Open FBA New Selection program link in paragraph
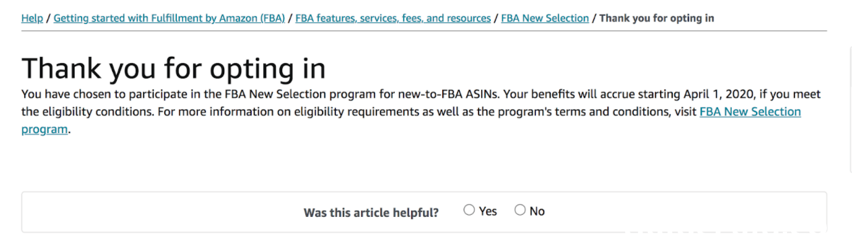The image size is (868, 250). (750, 111)
